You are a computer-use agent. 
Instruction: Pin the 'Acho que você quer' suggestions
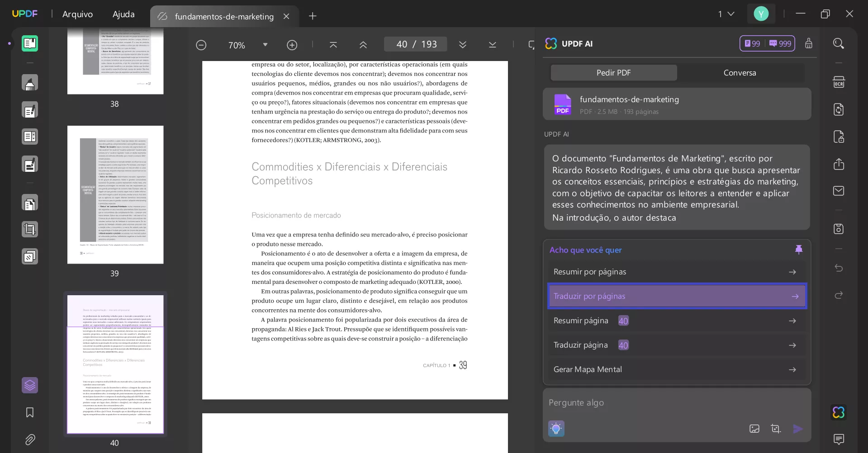[x=799, y=249]
